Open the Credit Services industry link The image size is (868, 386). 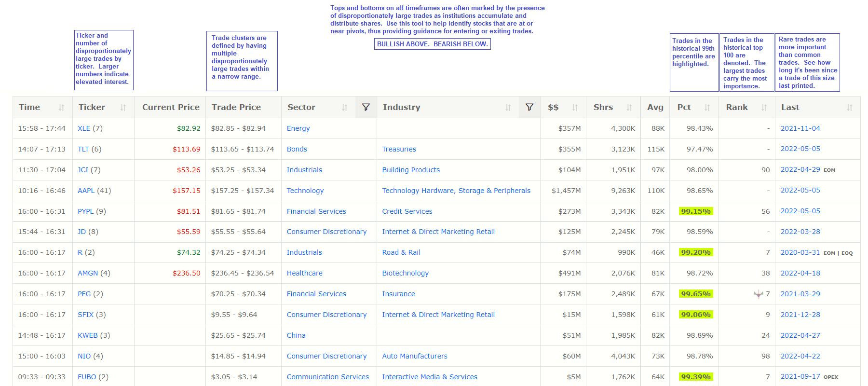(x=407, y=211)
